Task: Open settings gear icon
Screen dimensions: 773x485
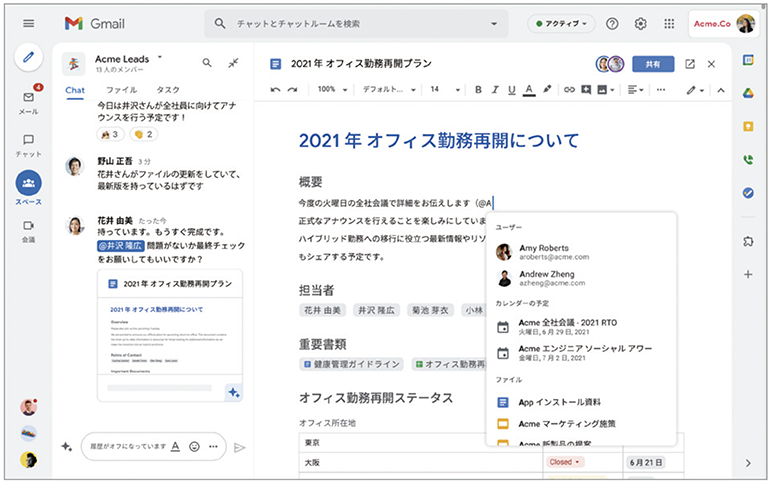Action: click(640, 24)
